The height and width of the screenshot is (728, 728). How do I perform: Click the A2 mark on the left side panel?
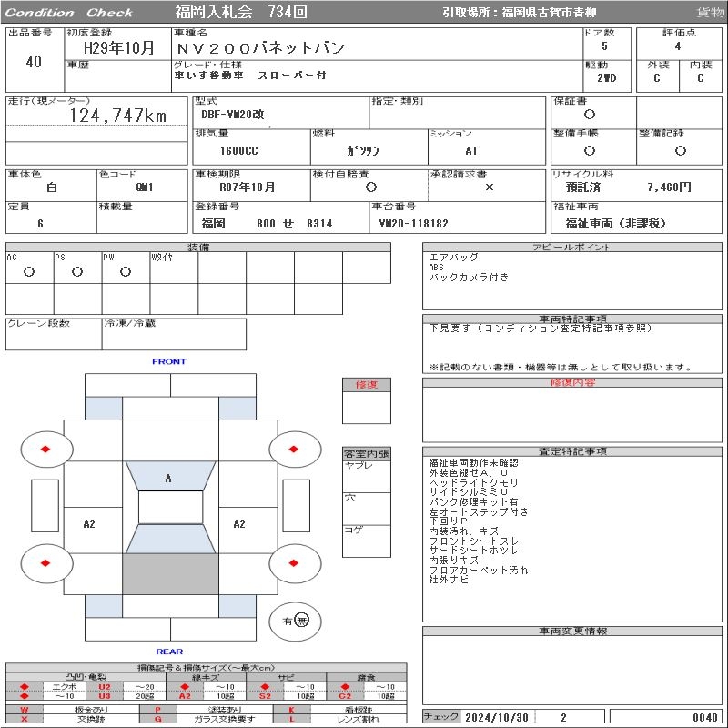tap(89, 524)
